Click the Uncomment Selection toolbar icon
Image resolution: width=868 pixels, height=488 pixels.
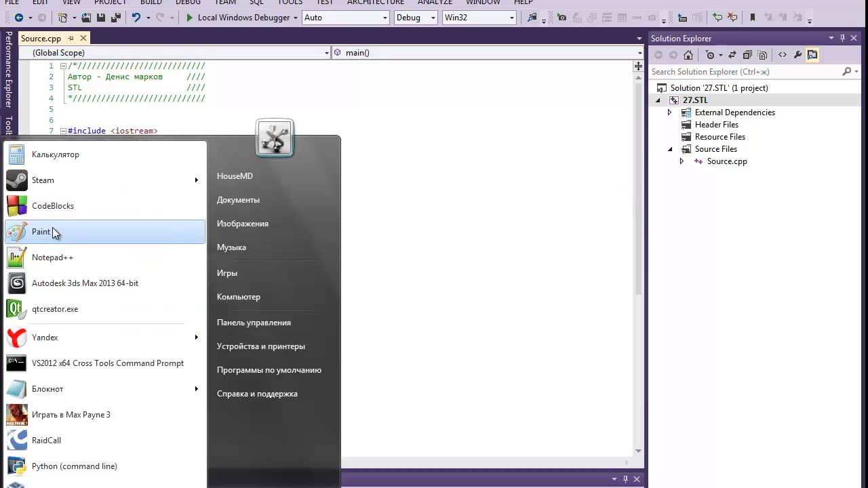732,18
